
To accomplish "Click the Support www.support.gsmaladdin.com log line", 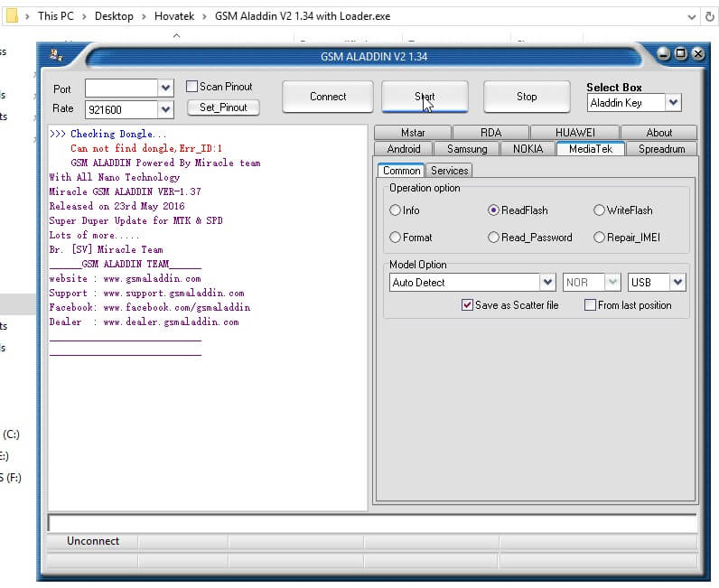I will [146, 293].
